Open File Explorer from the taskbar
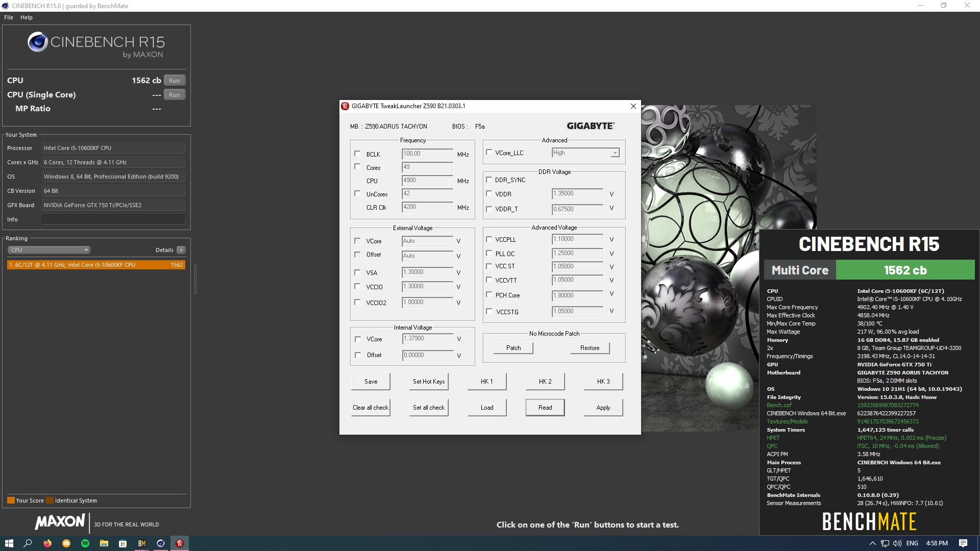 pyautogui.click(x=104, y=543)
